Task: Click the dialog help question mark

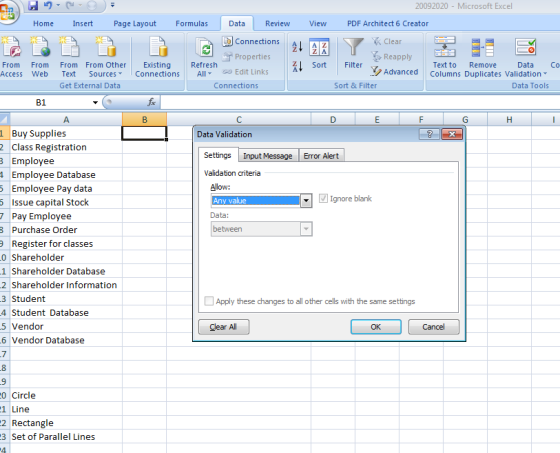Action: (429, 134)
